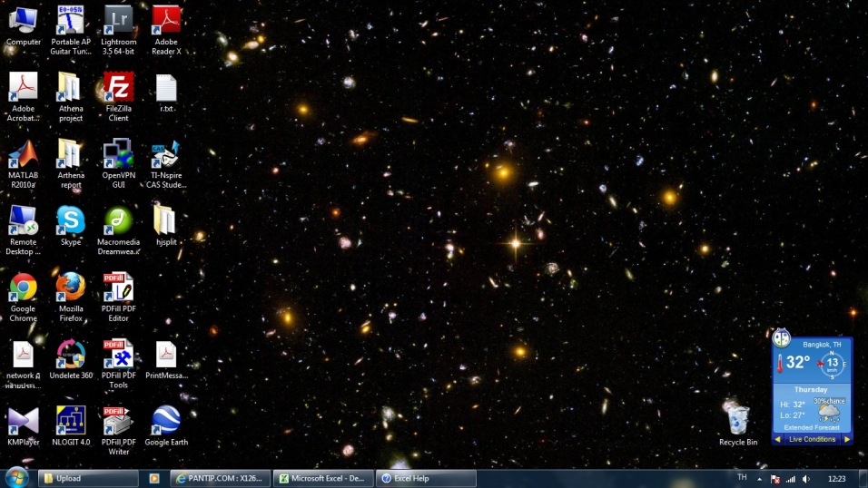Click the 32° temperature reading

click(x=798, y=363)
